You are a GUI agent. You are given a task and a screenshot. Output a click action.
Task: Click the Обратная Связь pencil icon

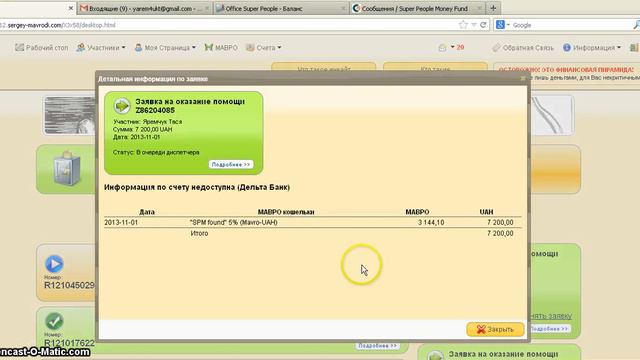click(496, 48)
